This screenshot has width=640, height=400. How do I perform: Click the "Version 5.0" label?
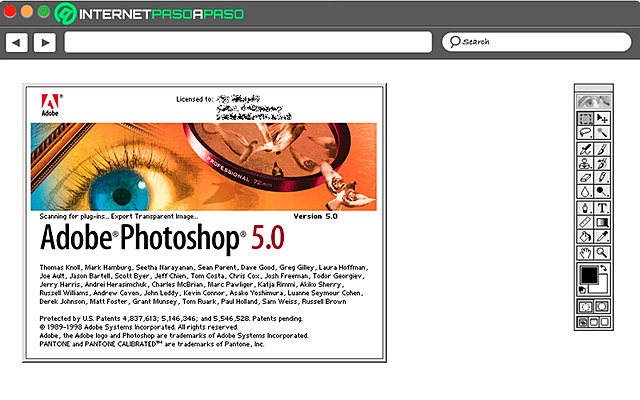(316, 216)
